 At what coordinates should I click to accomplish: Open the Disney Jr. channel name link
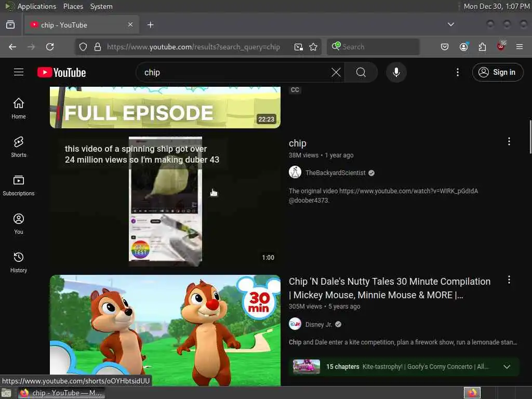tap(318, 324)
